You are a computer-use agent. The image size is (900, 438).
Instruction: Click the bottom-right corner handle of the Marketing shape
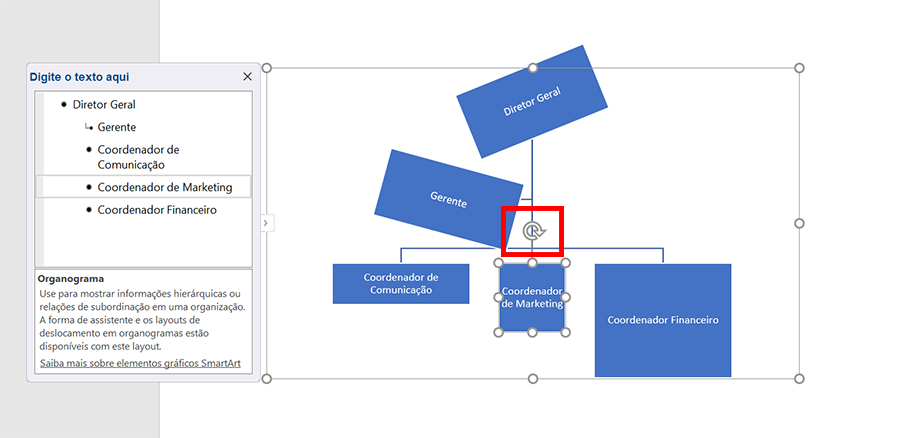pos(565,332)
